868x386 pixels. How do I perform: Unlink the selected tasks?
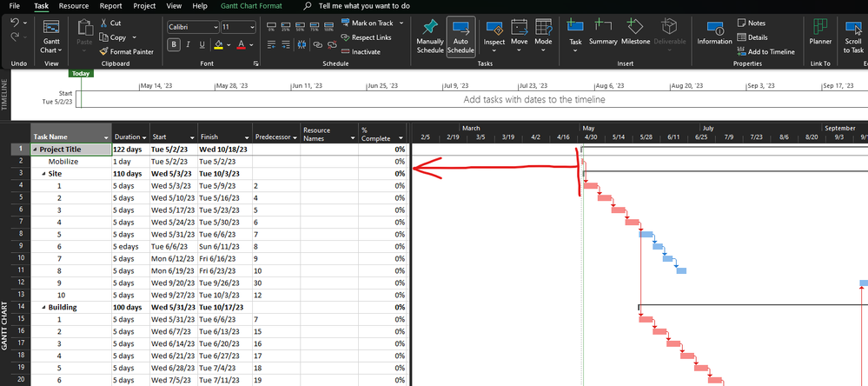(331, 45)
